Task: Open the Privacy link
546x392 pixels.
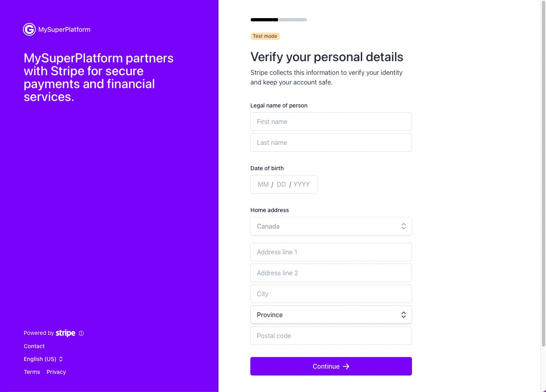Action: click(56, 372)
